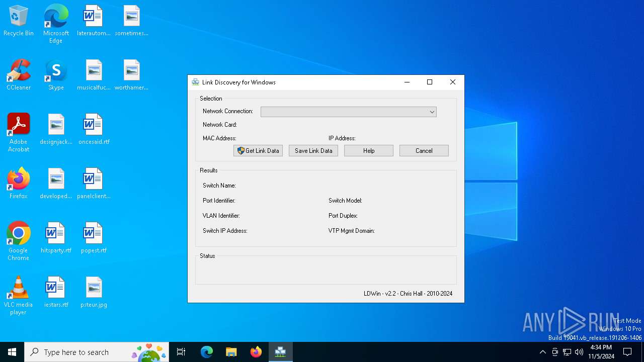Open the Google Chrome desktop shortcut

pos(19,242)
